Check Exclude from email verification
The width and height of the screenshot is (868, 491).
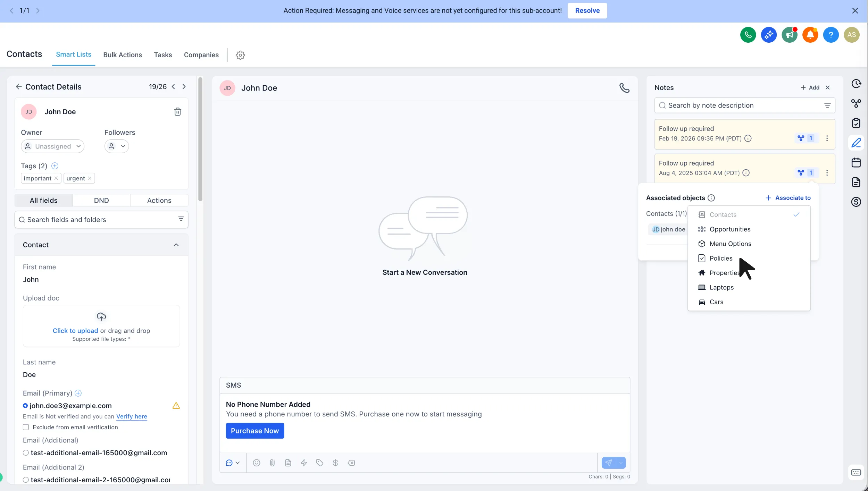point(26,427)
